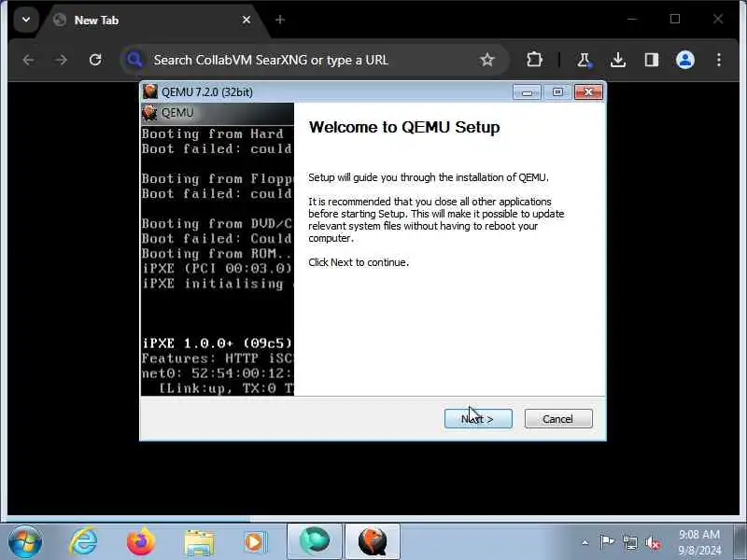Screen dimensions: 747x560
Task: Open a new browser tab with plus
Action: (280, 20)
